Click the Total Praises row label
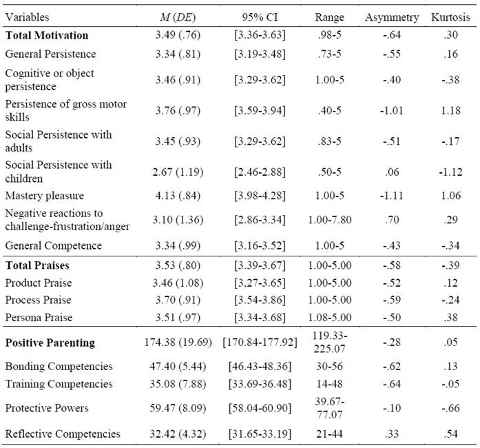Image resolution: width=480 pixels, height=448 pixels. 37,264
